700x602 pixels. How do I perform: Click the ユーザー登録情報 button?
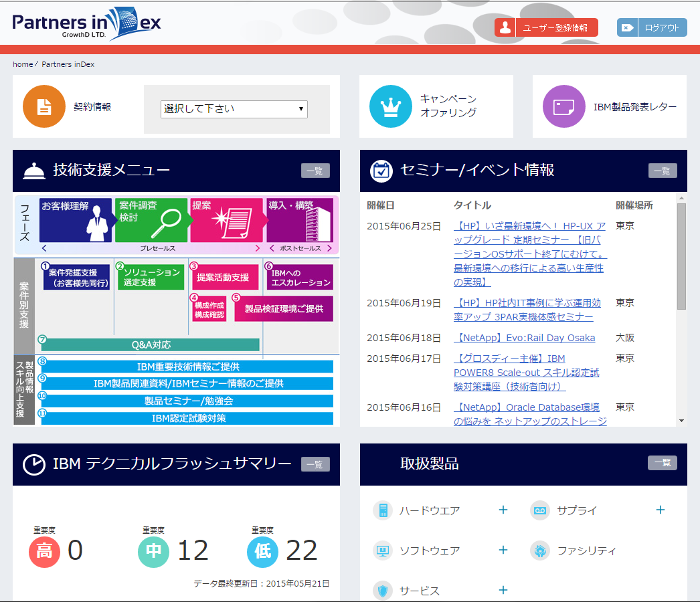[547, 27]
